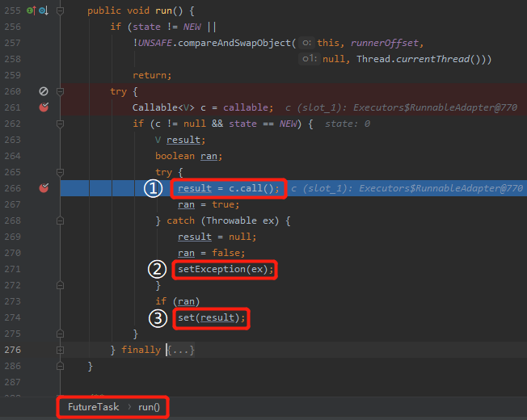Click the UNSAFE constant on line 257
Screen dimensions: 527x420
(x=155, y=43)
